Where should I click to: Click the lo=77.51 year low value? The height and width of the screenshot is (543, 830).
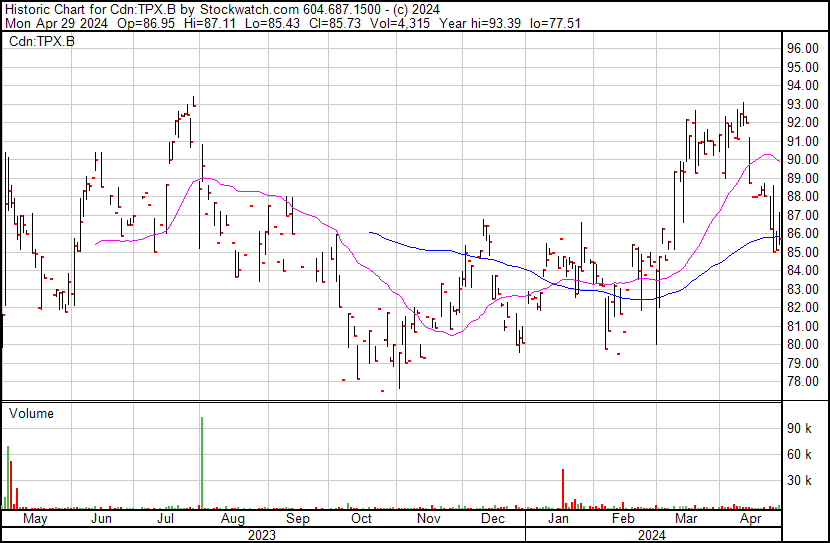555,23
